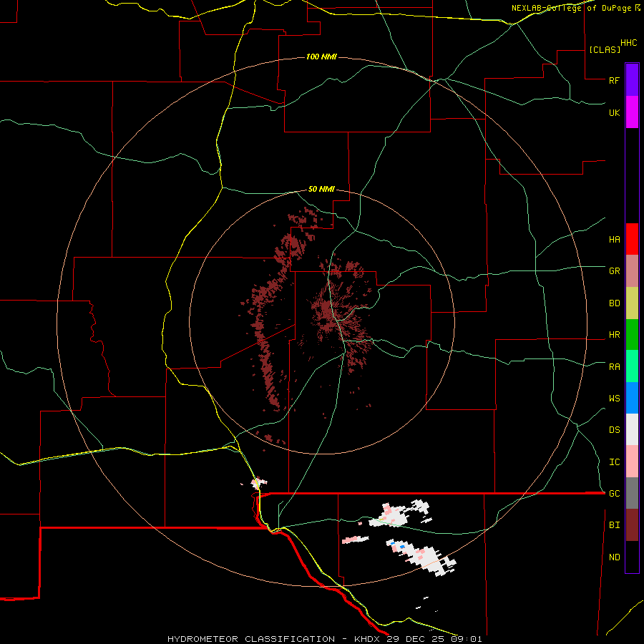Select the bright red HA legend color
644x644 pixels.
pyautogui.click(x=632, y=239)
